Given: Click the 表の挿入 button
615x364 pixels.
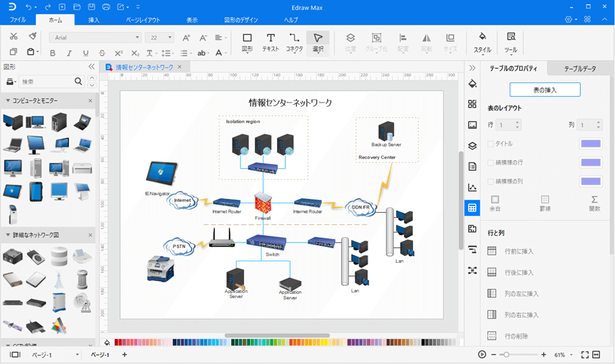Looking at the screenshot, I should [x=544, y=90].
